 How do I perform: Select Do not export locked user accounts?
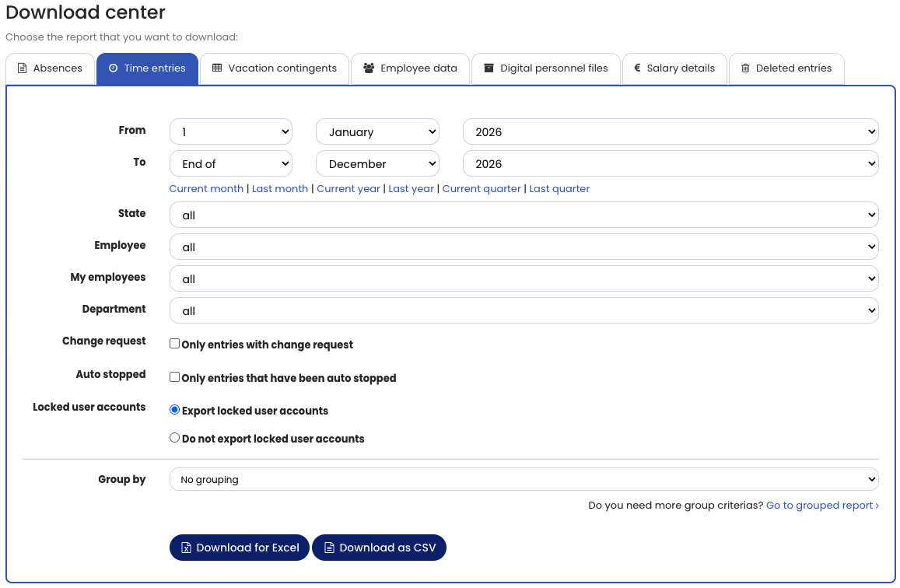point(175,438)
